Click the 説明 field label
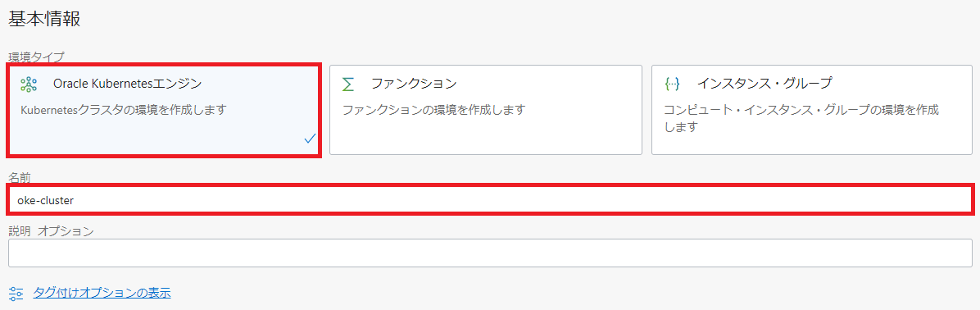The width and height of the screenshot is (980, 310). (x=20, y=231)
